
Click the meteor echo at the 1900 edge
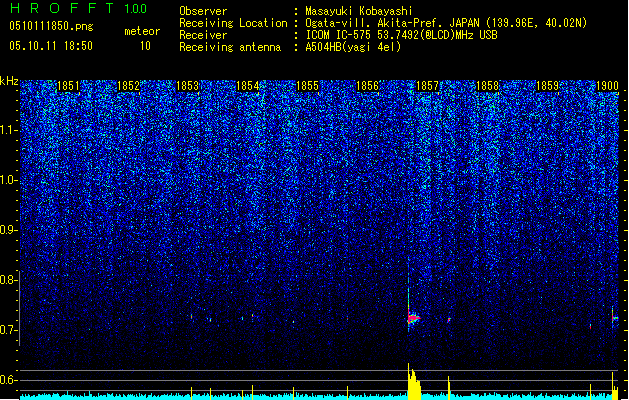click(x=615, y=319)
